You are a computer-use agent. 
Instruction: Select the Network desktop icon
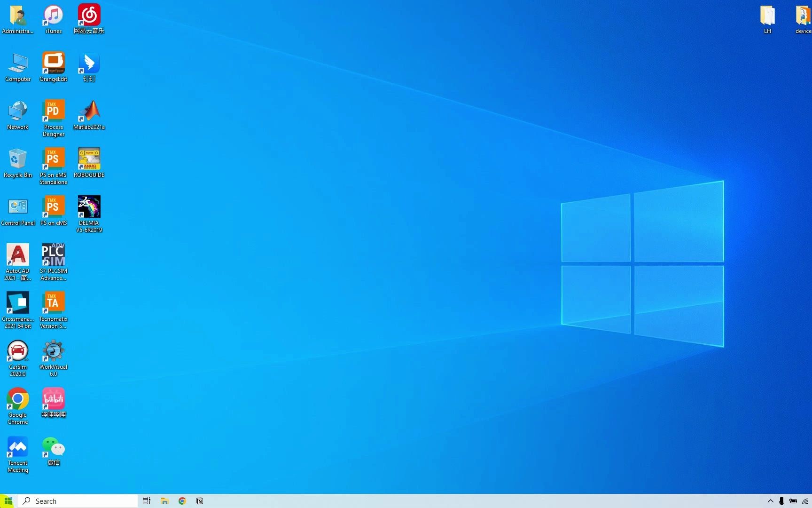[x=18, y=115]
